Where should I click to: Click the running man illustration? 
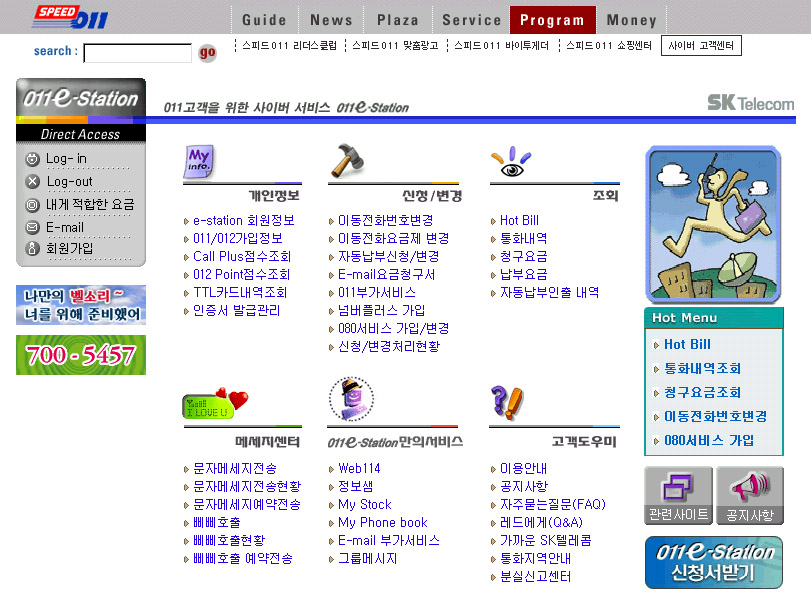[713, 224]
